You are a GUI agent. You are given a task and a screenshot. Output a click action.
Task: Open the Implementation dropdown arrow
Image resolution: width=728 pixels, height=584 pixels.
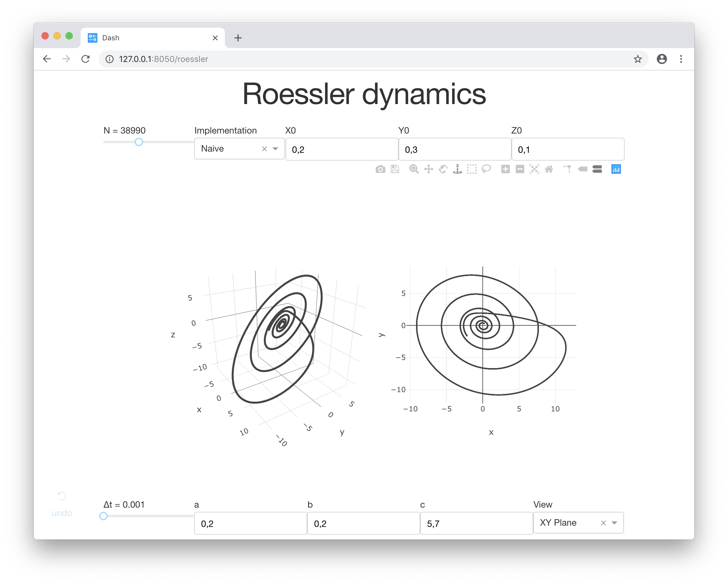tap(275, 149)
